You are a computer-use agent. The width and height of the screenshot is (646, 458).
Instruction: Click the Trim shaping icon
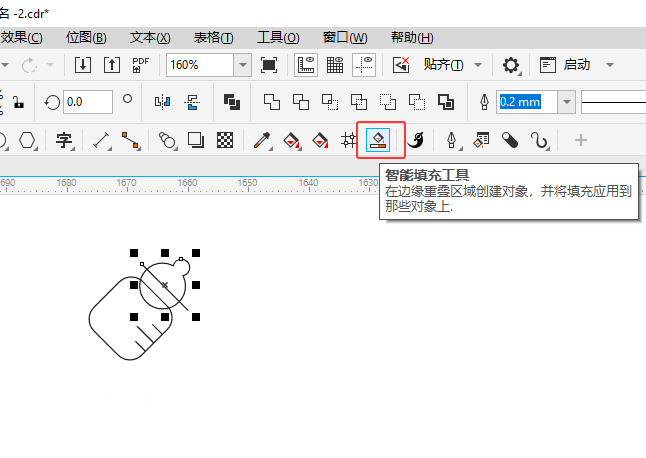301,102
